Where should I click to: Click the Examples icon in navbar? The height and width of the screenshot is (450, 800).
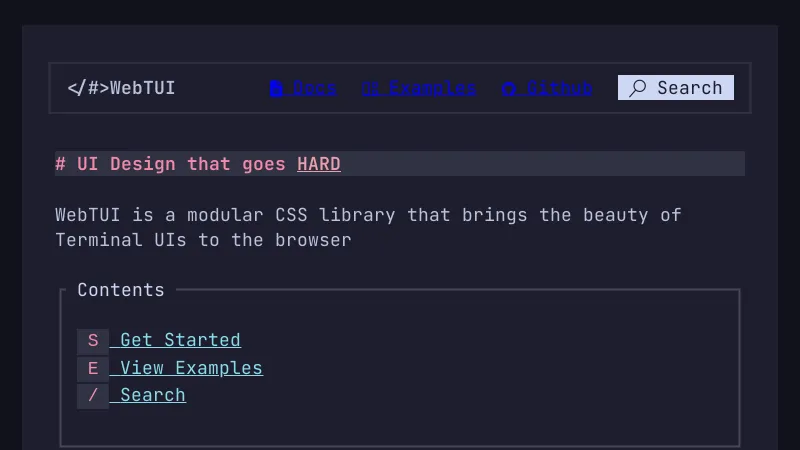click(370, 88)
